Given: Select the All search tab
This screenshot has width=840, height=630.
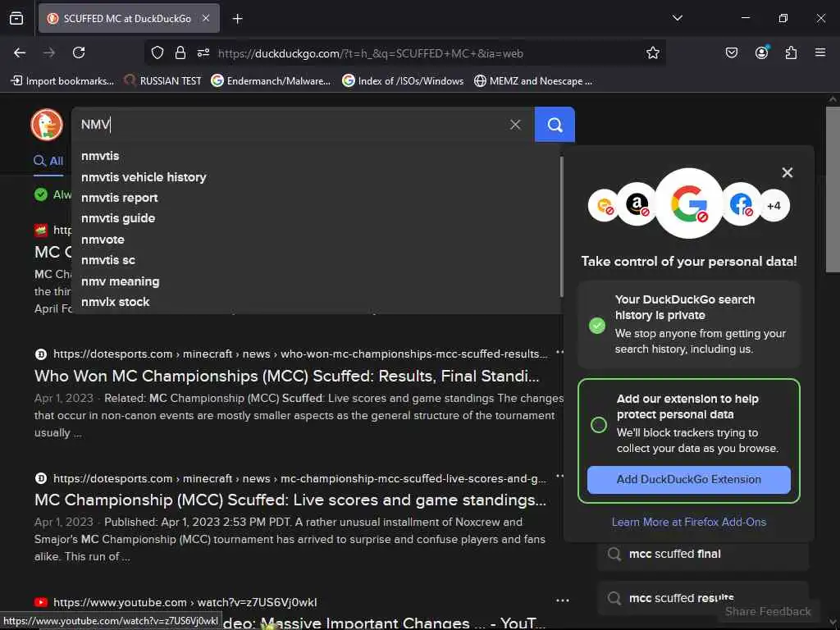Looking at the screenshot, I should [x=48, y=161].
